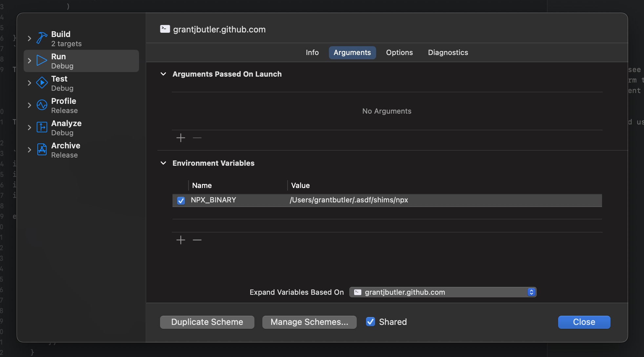Select the Build row showing 2 targets
The height and width of the screenshot is (357, 644).
pos(81,39)
